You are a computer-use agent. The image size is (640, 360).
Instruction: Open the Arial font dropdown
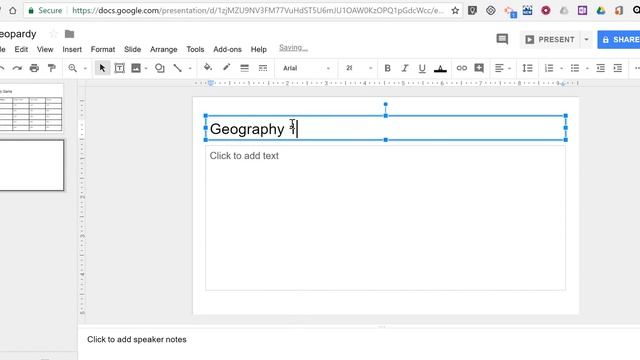click(307, 68)
